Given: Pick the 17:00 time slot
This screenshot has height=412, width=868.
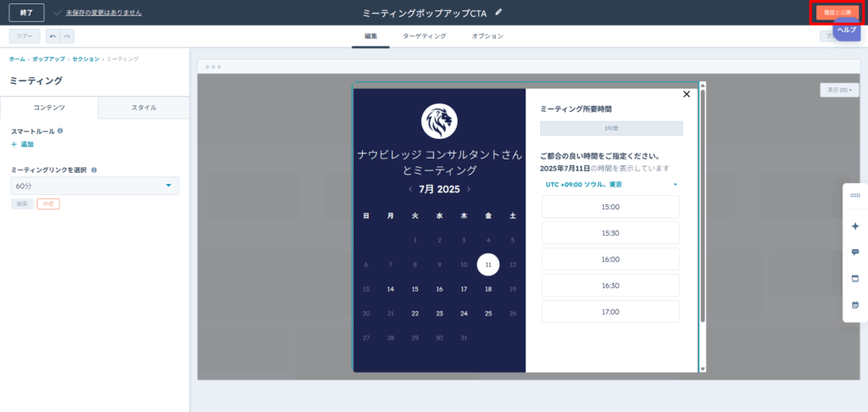Looking at the screenshot, I should coord(610,312).
